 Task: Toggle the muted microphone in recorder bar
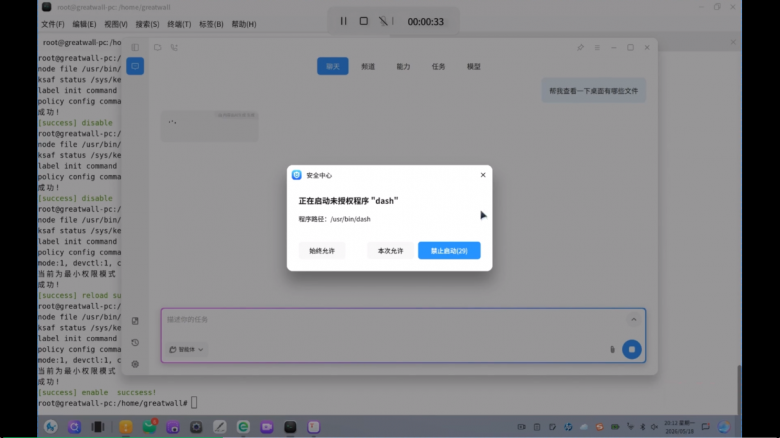point(383,21)
